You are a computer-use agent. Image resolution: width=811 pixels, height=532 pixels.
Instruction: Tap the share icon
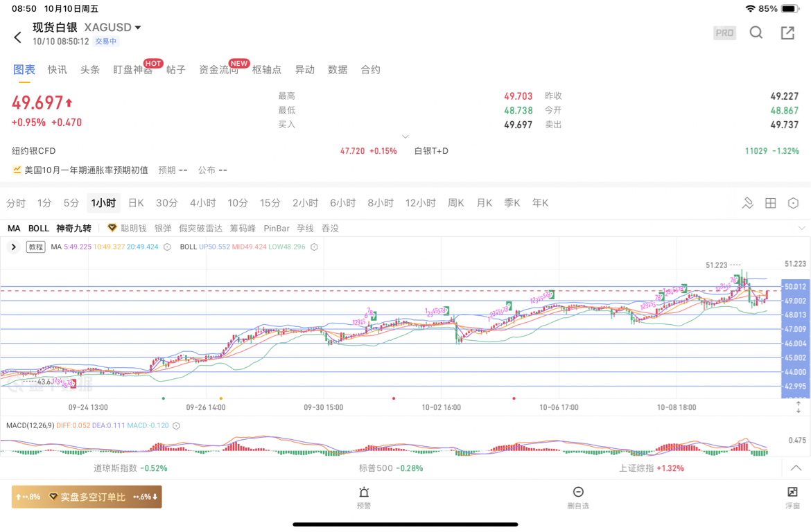click(787, 33)
